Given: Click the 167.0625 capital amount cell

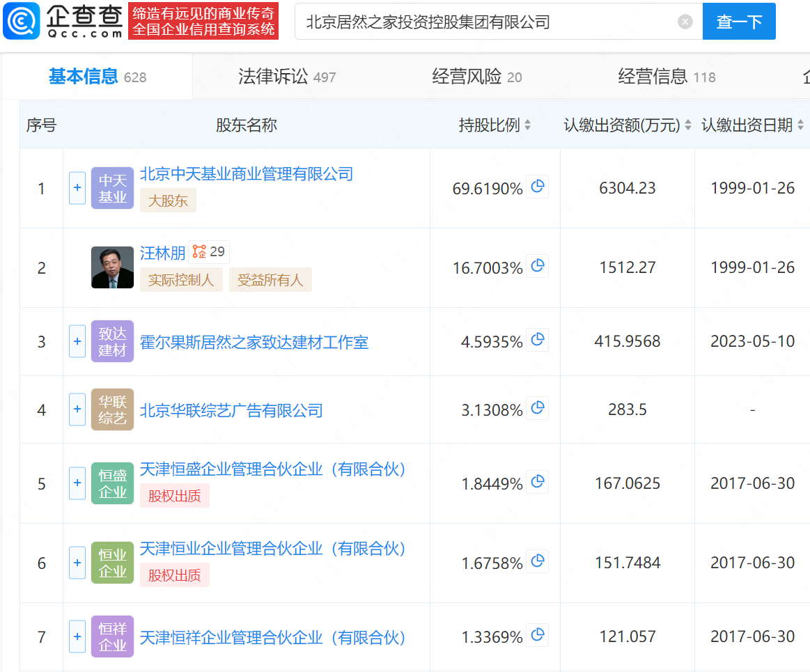Looking at the screenshot, I should point(627,483).
